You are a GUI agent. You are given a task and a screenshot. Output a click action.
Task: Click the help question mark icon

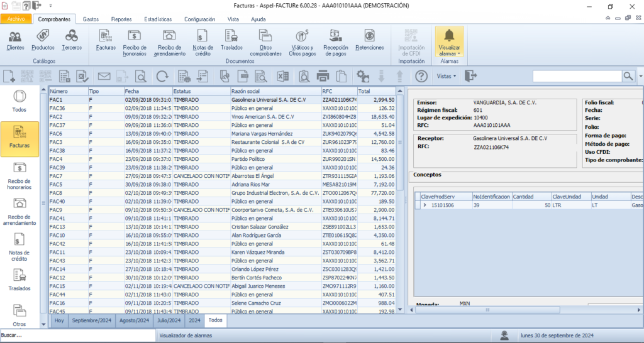(421, 77)
